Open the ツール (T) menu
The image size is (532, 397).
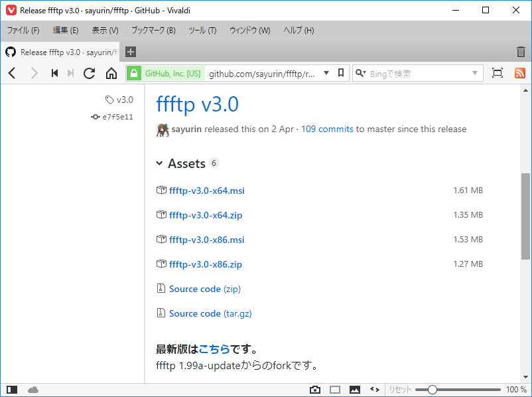(x=202, y=31)
